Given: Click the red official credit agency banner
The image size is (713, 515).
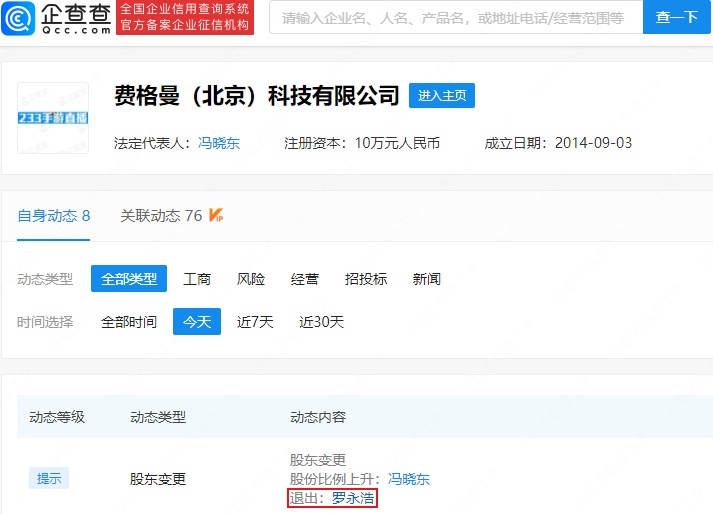Looking at the screenshot, I should [x=185, y=17].
